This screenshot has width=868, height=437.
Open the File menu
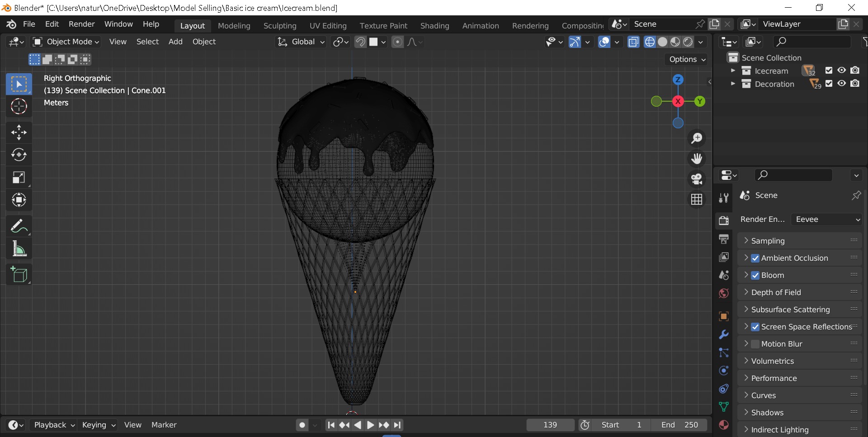[x=29, y=24]
